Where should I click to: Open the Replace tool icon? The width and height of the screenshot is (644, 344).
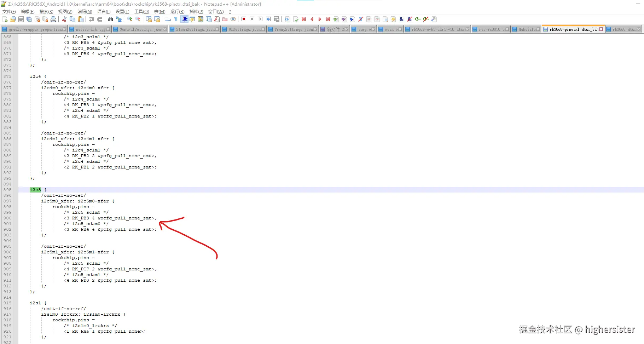[119, 19]
